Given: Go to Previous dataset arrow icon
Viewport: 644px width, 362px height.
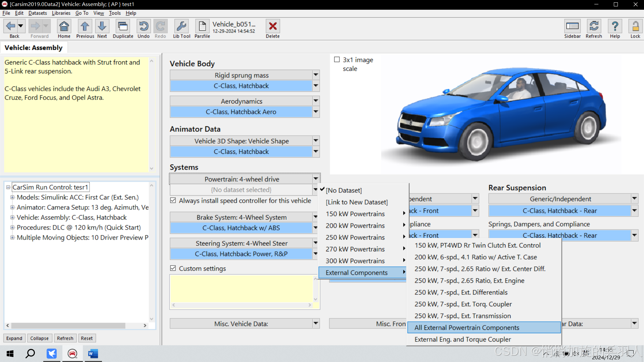Looking at the screenshot, I should [x=85, y=26].
